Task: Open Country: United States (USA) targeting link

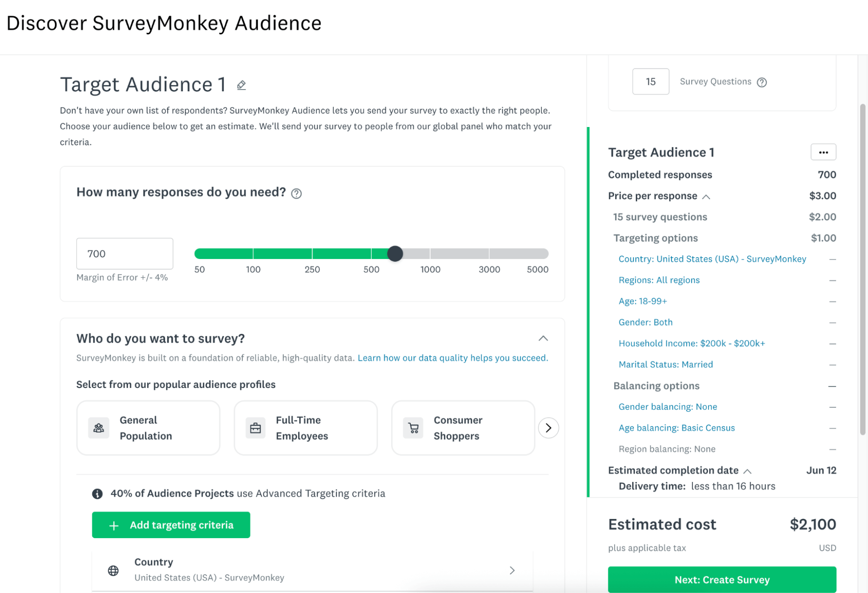Action: tap(712, 259)
